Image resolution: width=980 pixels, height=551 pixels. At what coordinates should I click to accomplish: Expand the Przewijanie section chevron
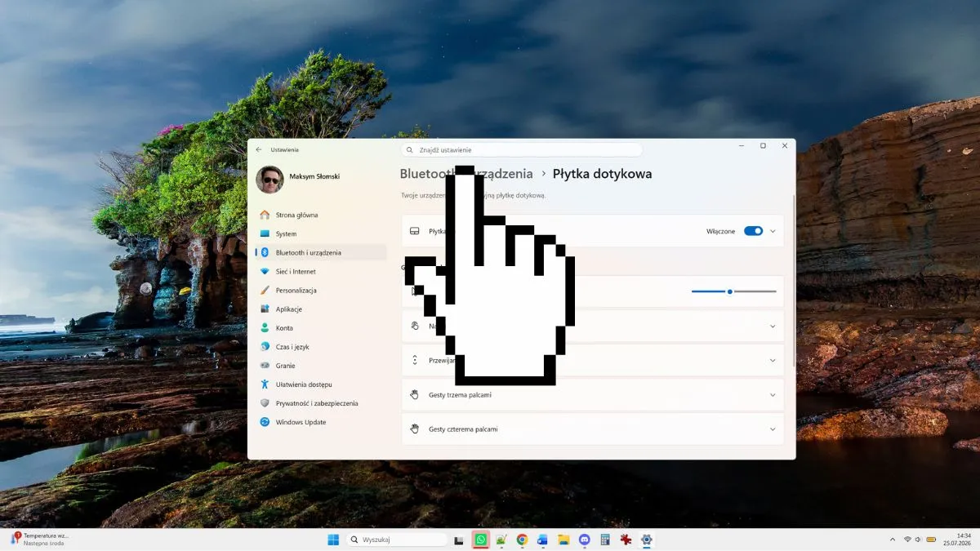coord(773,360)
